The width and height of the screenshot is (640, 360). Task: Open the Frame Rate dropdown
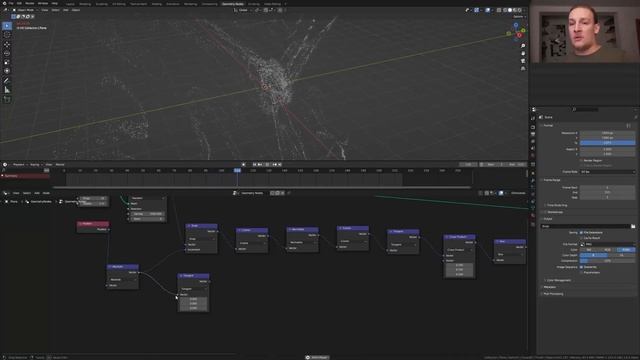coord(607,172)
